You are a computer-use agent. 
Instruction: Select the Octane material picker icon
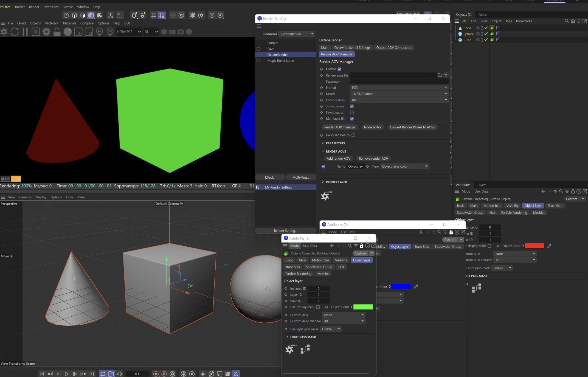(x=110, y=32)
